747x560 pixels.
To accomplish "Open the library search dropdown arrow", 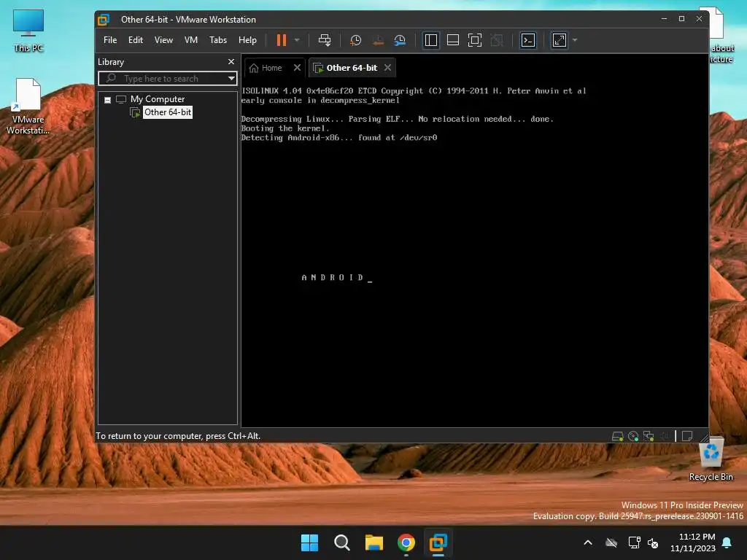I will tap(231, 79).
